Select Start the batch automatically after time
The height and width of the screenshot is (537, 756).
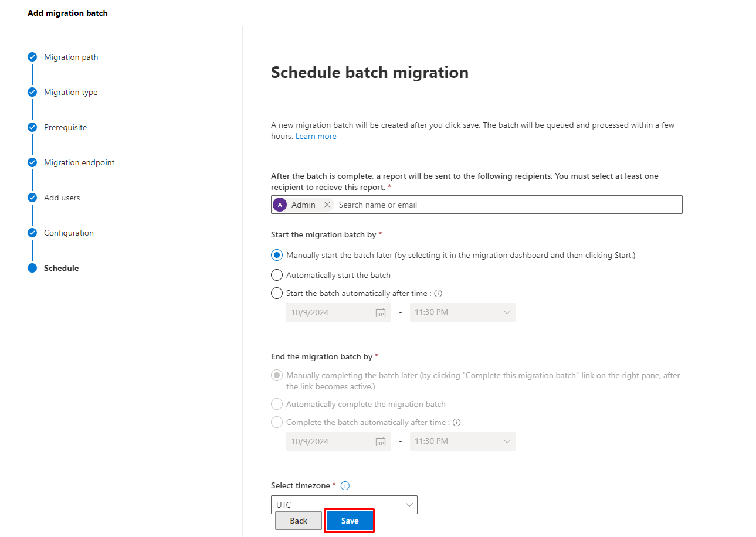[277, 293]
